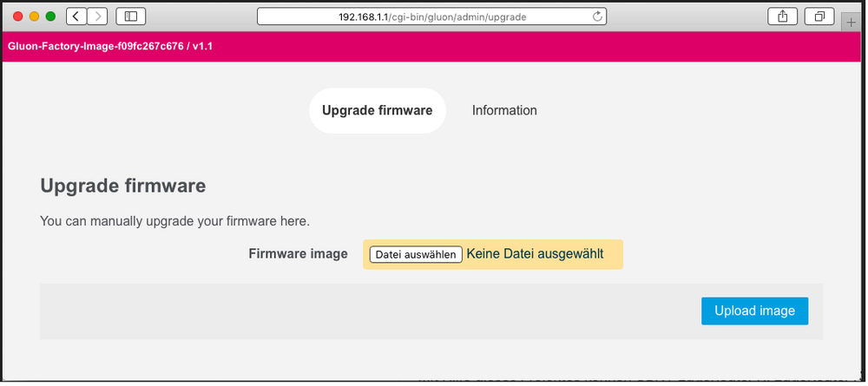Click 'Keine Datei ausgewählt' file status text
Image resolution: width=868 pixels, height=386 pixels.
point(535,254)
